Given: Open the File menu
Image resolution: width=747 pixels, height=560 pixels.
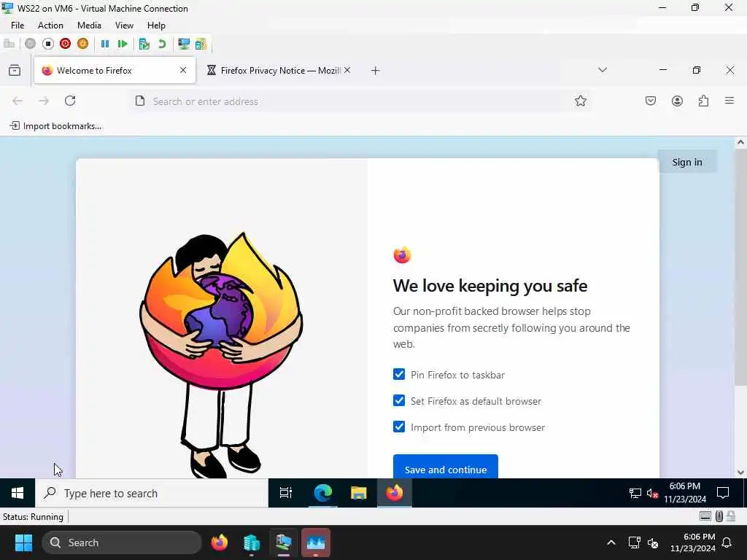Looking at the screenshot, I should (x=18, y=26).
